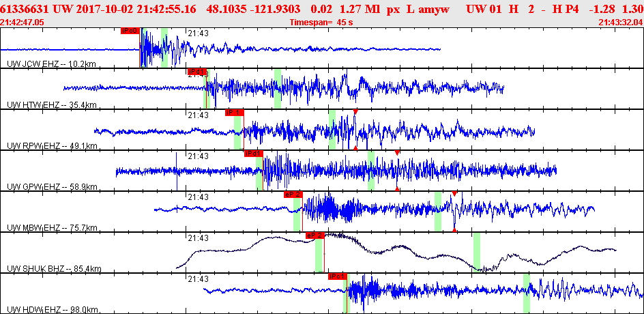Image resolution: width=644 pixels, height=314 pixels.
Task: Click event ID 61336631 in header
Action: click(25, 8)
